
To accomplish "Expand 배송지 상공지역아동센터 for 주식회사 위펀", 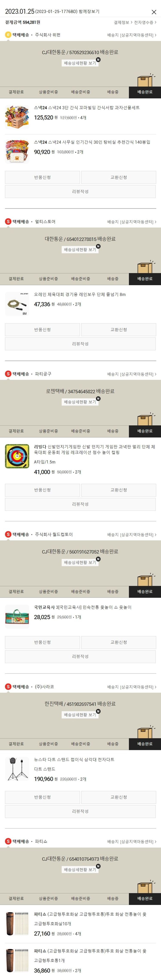I will [132, 35].
